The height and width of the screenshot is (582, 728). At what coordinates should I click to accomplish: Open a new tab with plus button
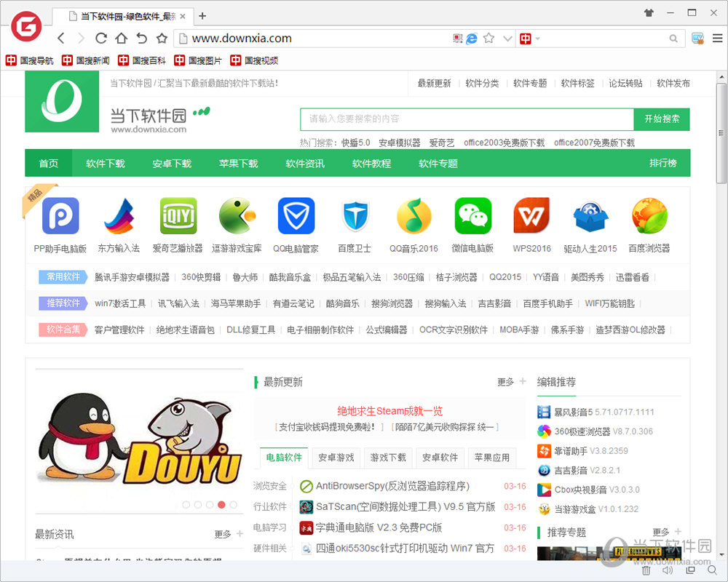(202, 16)
